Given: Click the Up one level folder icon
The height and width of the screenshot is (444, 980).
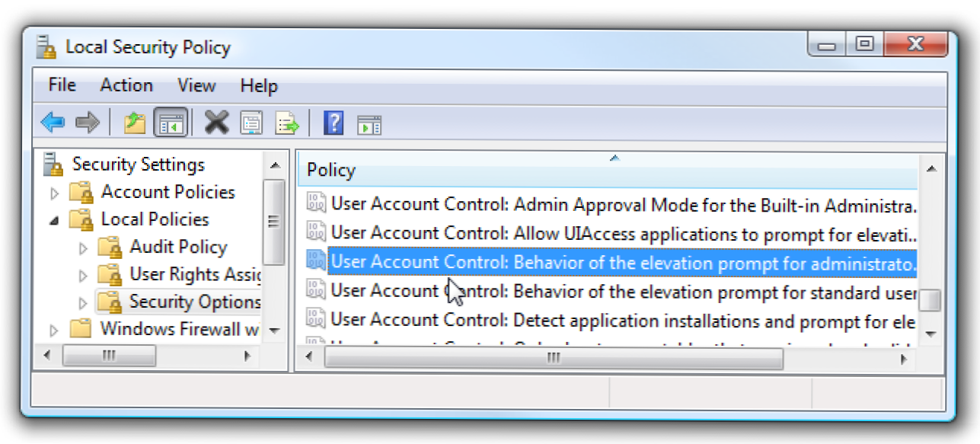Looking at the screenshot, I should tap(135, 123).
